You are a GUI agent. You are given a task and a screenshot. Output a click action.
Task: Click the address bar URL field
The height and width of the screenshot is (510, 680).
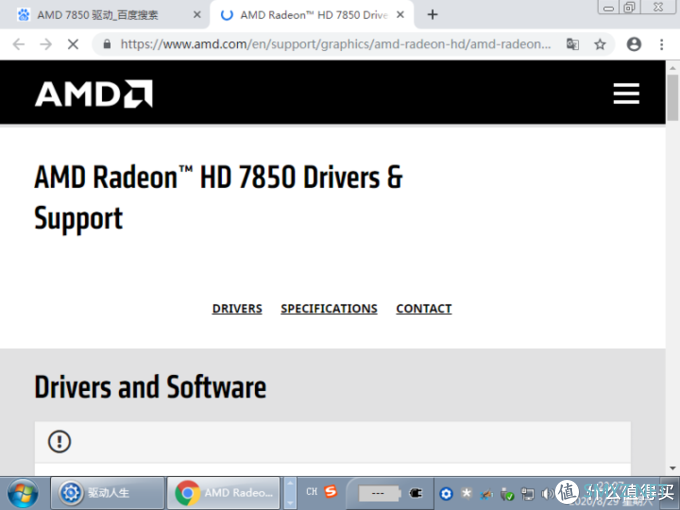coord(336,44)
